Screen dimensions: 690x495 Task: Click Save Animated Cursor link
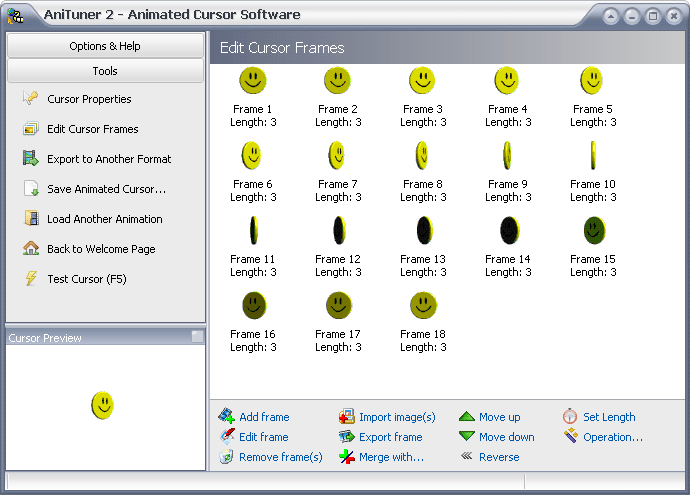pos(106,189)
